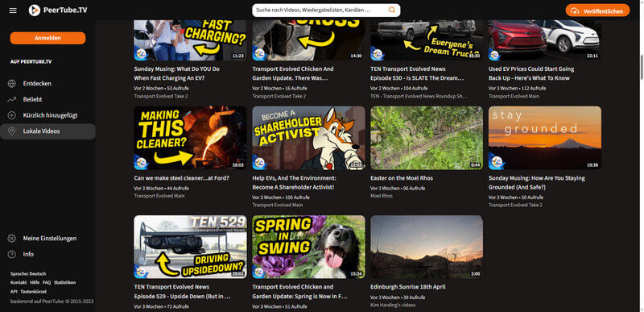The height and width of the screenshot is (312, 644).
Task: Click the question mark icon beside Info
Action: [11, 254]
